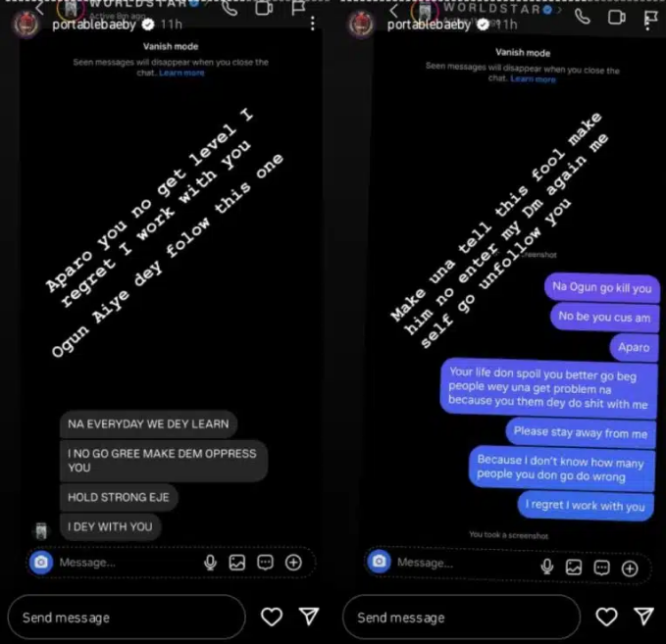Focus right Send message field
Screen dimensions: 666x644
click(461, 617)
